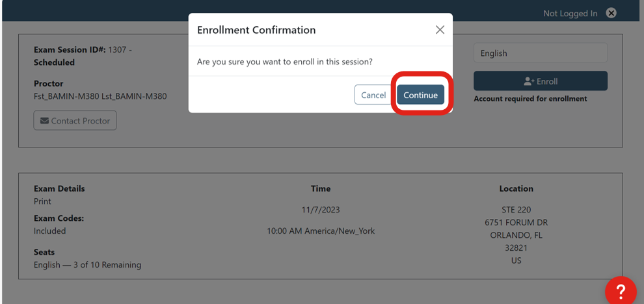This screenshot has height=304, width=644.
Task: Click the red help question mark icon
Action: [621, 290]
